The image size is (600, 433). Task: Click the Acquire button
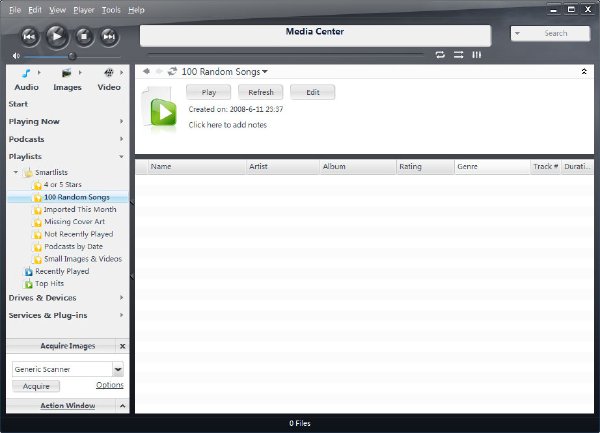point(36,386)
